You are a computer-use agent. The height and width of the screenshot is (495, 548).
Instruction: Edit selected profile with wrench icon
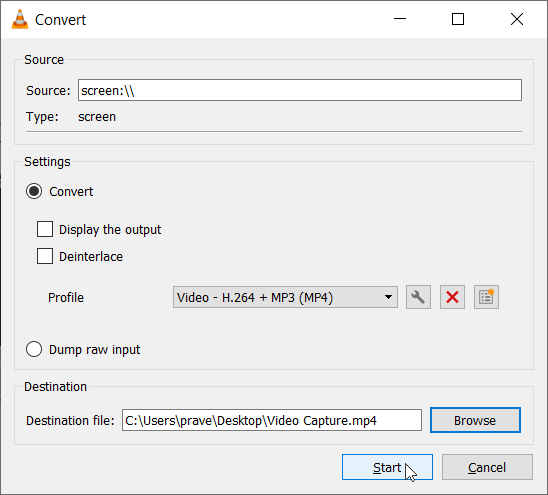[418, 297]
